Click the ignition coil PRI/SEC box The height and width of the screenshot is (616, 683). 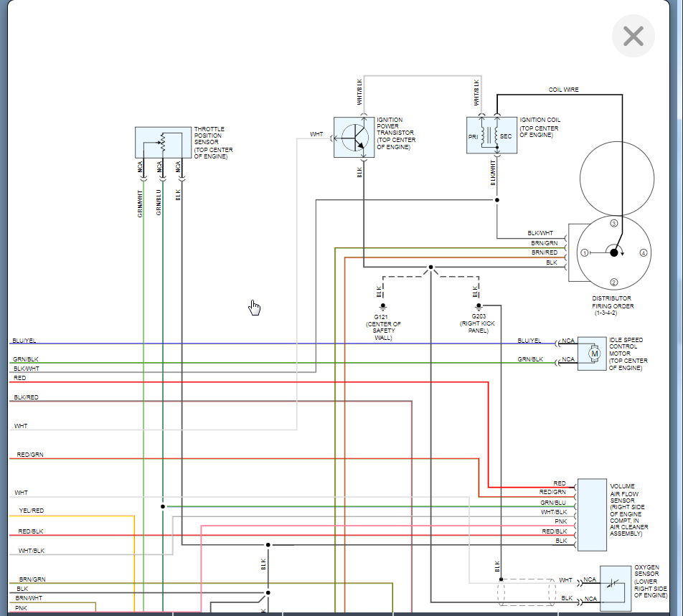491,135
